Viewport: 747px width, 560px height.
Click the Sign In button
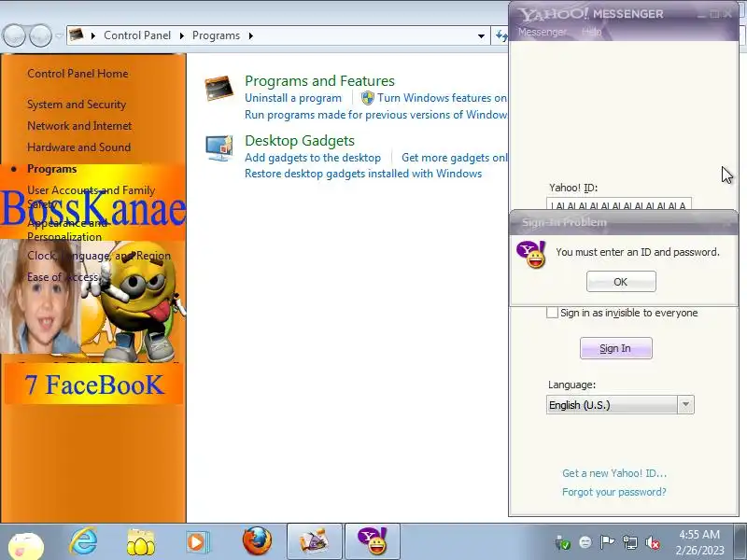[x=615, y=348]
